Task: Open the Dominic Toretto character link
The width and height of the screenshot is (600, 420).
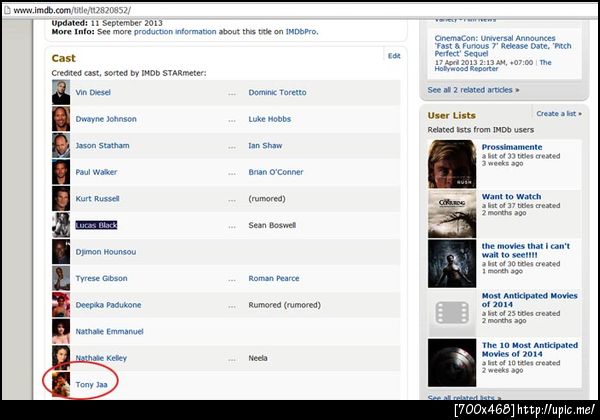Action: (277, 93)
